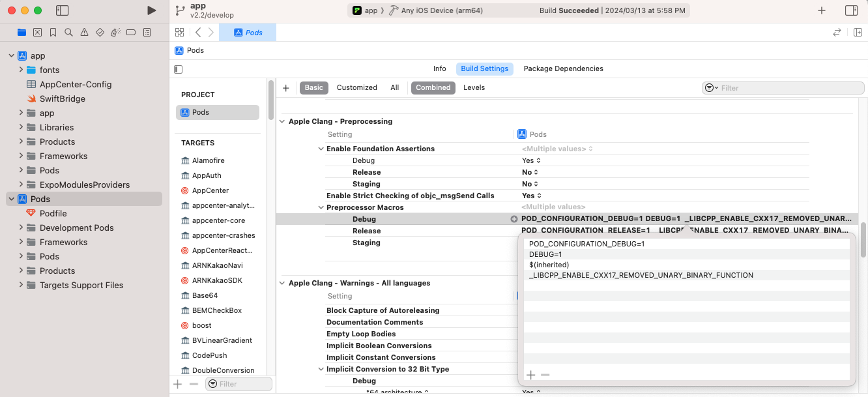This screenshot has height=397, width=868.
Task: Collapse Enable Foundation Assertions setting
Action: pos(321,149)
